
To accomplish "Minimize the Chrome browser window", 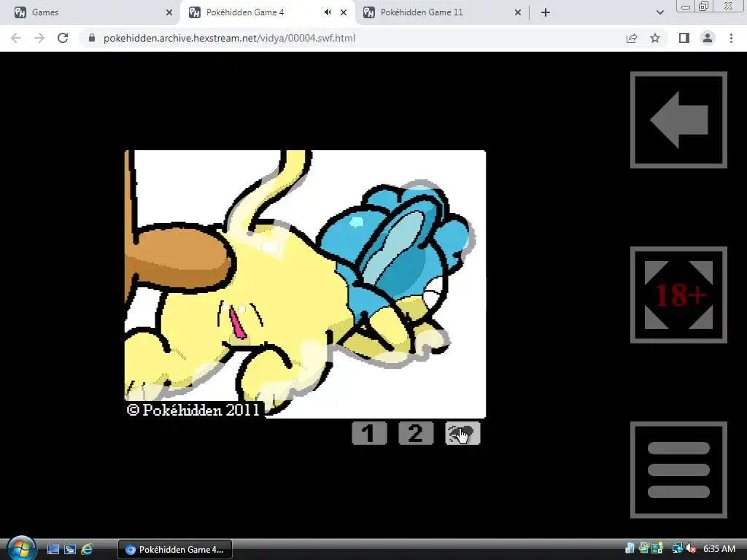I will click(x=686, y=7).
